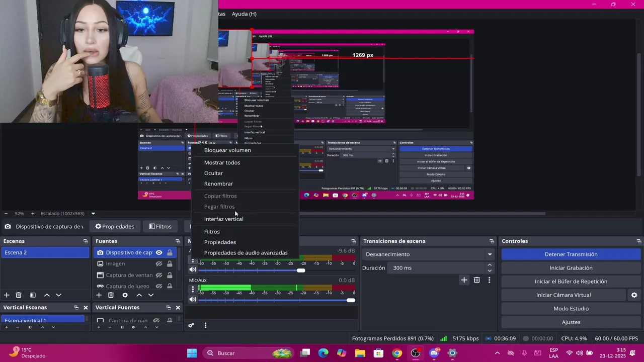Toggle visibility of the Captura de juego source
644x362 pixels.
pyautogui.click(x=159, y=286)
